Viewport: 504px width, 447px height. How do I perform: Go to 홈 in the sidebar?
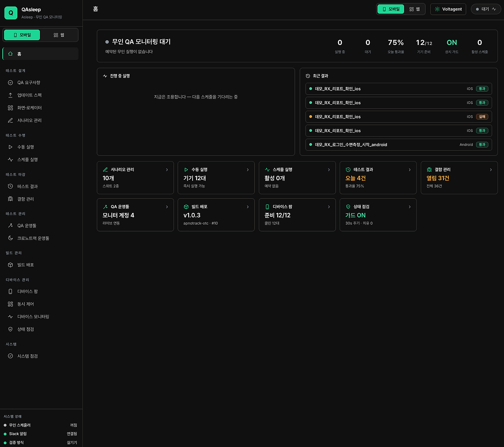click(41, 54)
